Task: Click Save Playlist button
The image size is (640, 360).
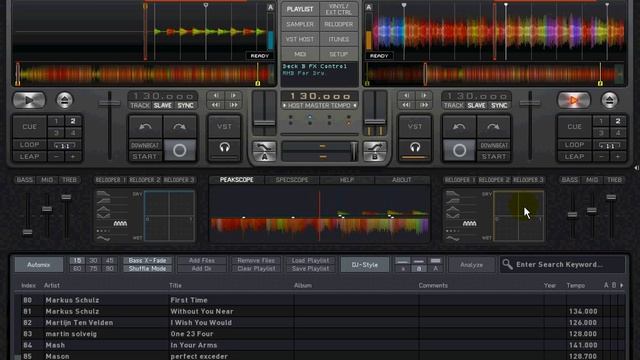Action: 310,269
